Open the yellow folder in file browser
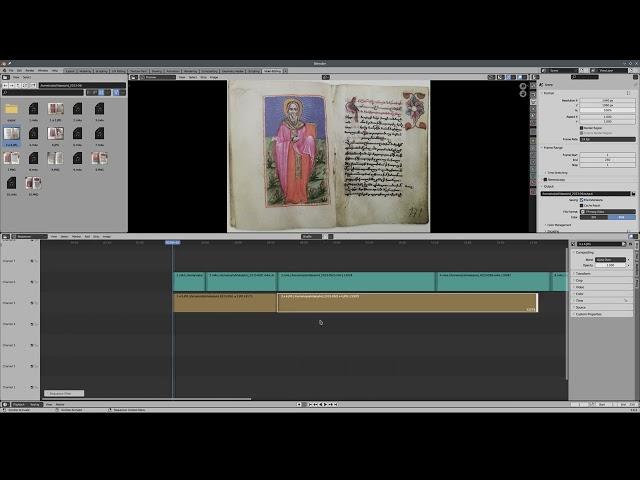The image size is (640, 480). click(x=11, y=109)
